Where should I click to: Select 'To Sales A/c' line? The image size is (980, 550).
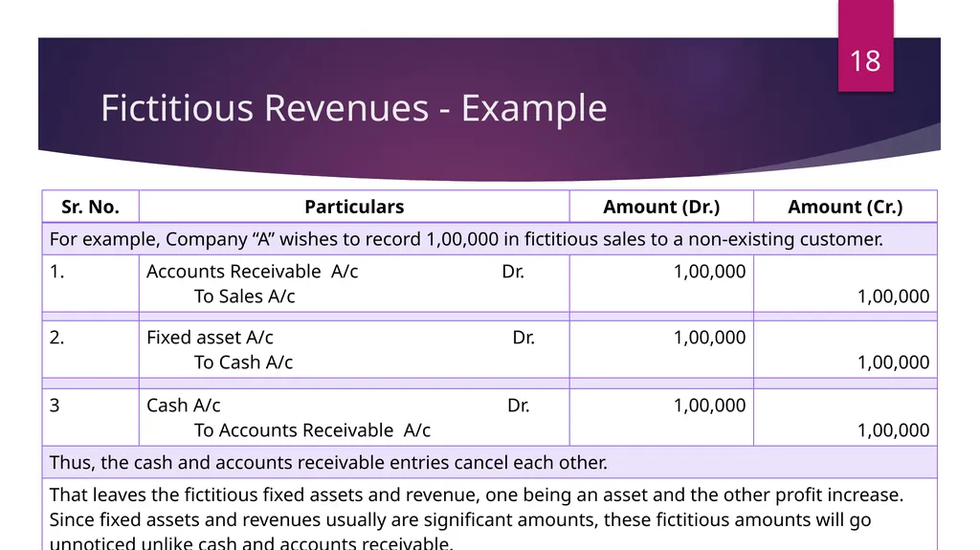[244, 297]
